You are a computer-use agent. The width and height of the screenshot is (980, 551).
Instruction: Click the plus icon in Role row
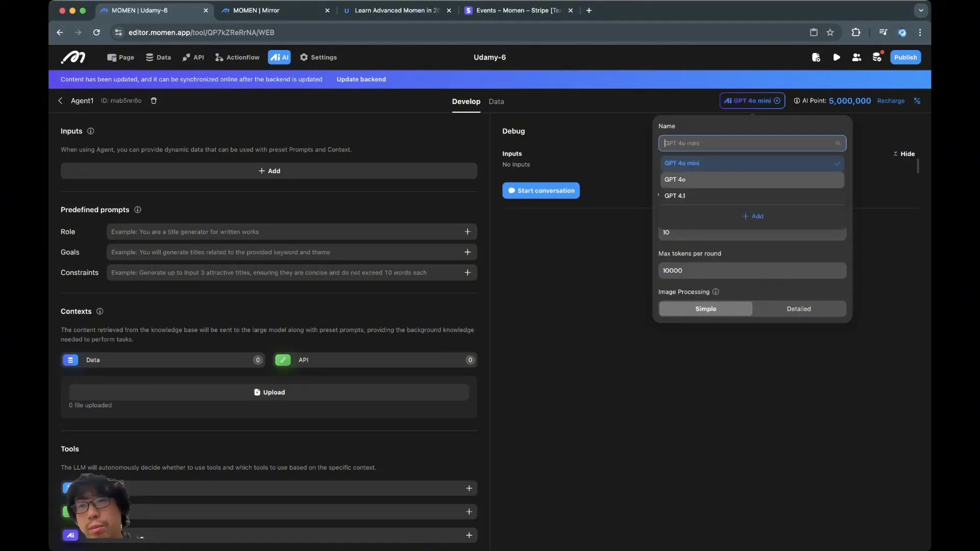(468, 232)
